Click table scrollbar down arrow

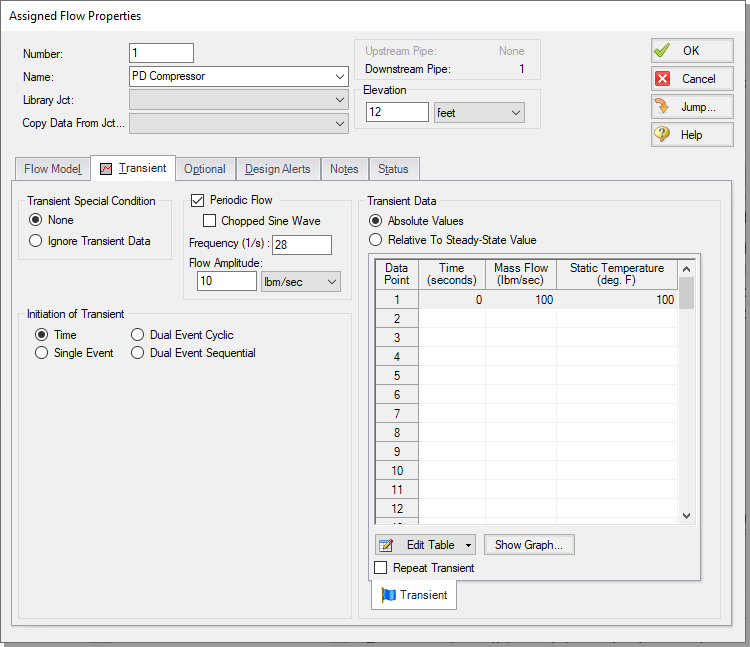[686, 515]
